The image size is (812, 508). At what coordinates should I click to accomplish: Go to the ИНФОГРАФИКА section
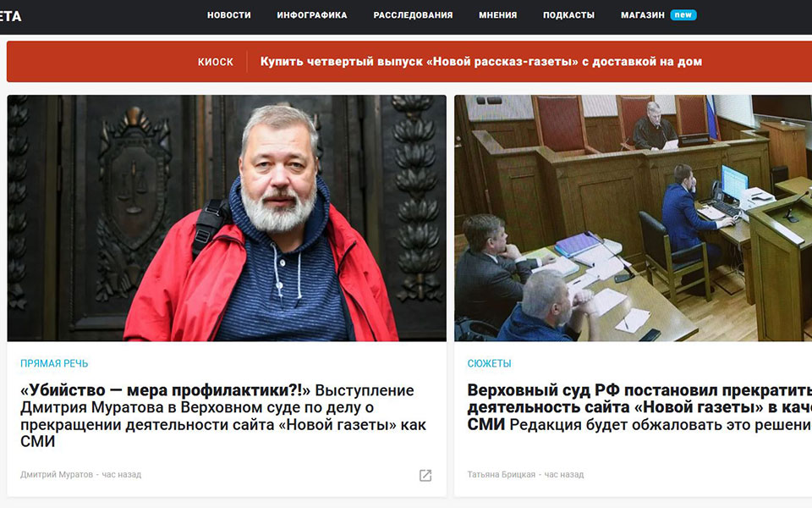312,15
